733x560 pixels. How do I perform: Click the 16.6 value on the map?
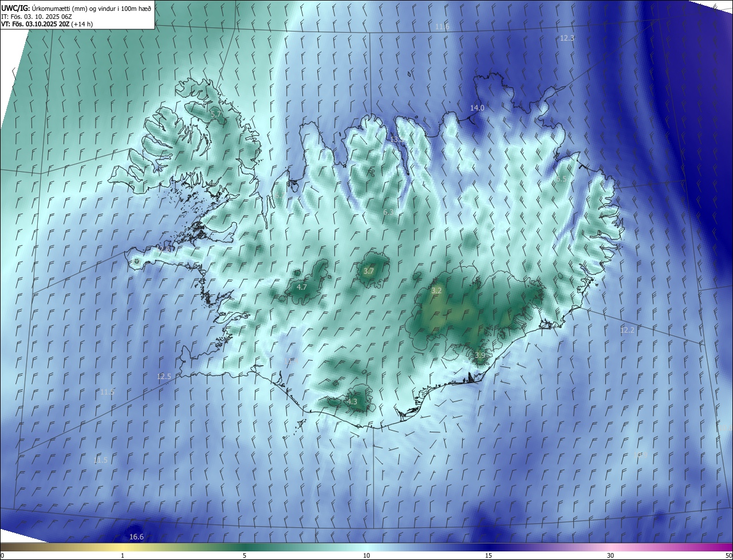coord(136,537)
